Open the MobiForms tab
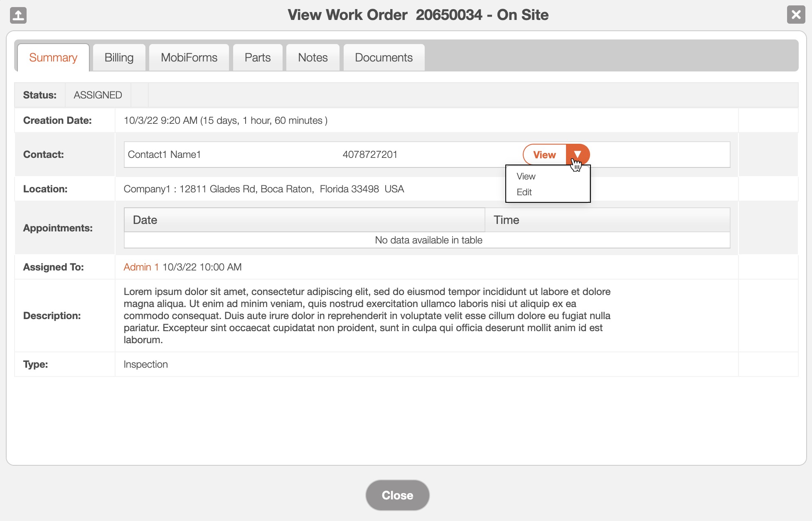This screenshot has height=521, width=812. pos(189,57)
